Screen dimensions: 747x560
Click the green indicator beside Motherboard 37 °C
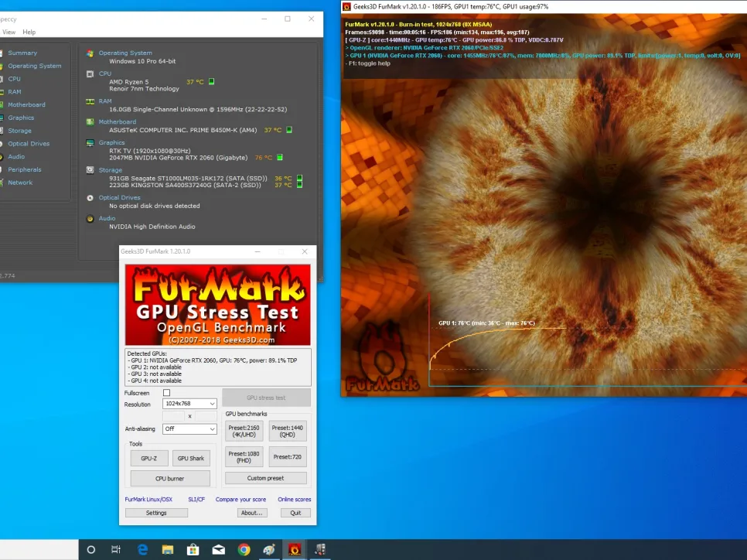(288, 130)
